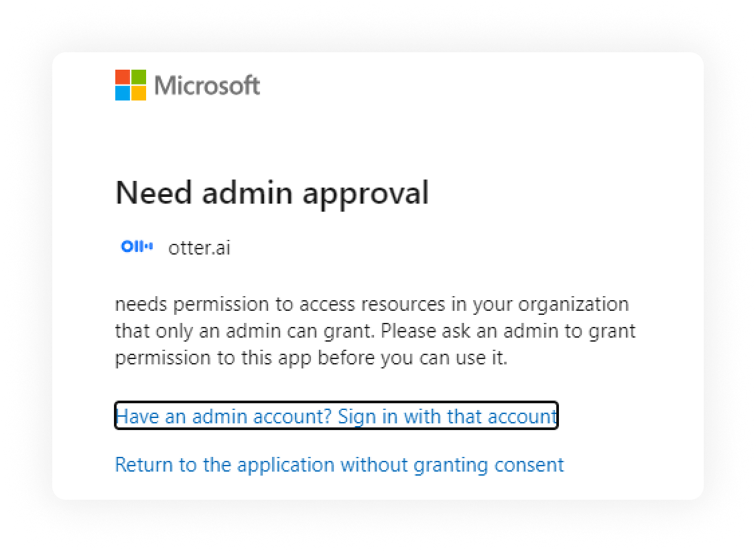Return to the application without granting consent
The image size is (756, 552).
point(339,464)
